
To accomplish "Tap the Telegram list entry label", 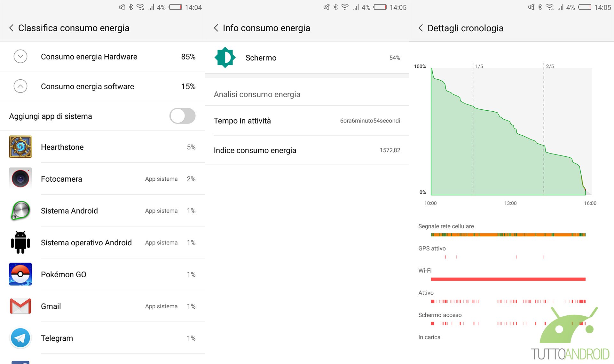I will 57,338.
